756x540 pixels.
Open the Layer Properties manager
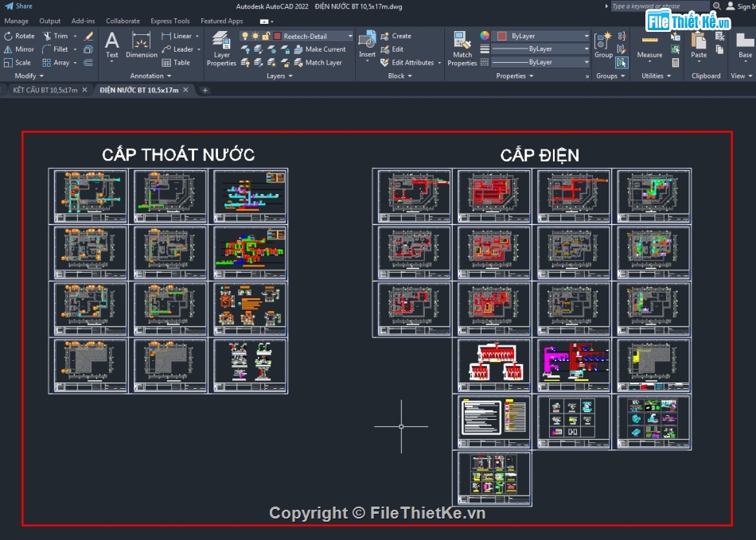(221, 49)
